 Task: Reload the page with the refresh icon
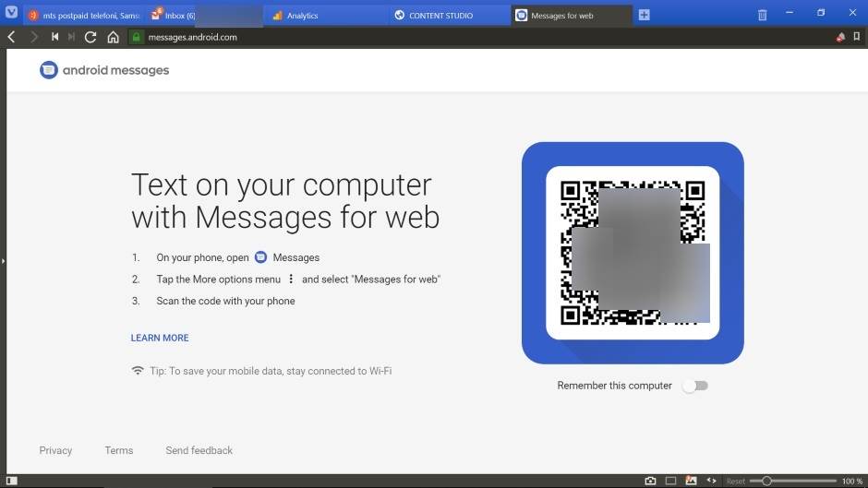click(x=90, y=37)
